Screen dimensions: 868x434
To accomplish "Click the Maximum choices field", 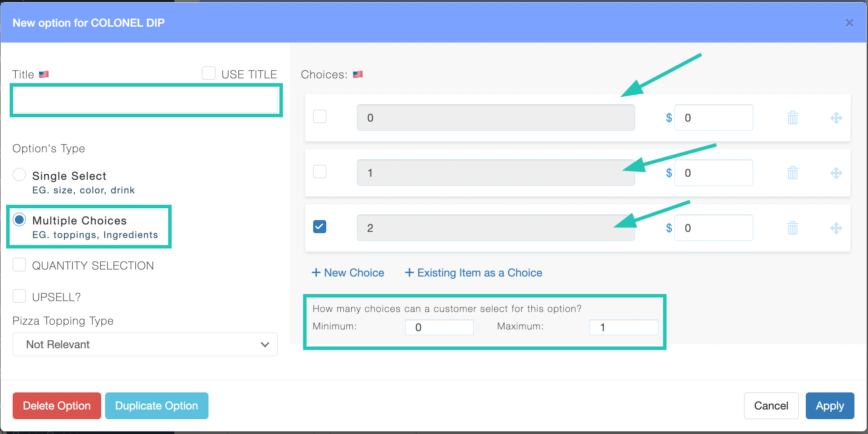I will 624,327.
